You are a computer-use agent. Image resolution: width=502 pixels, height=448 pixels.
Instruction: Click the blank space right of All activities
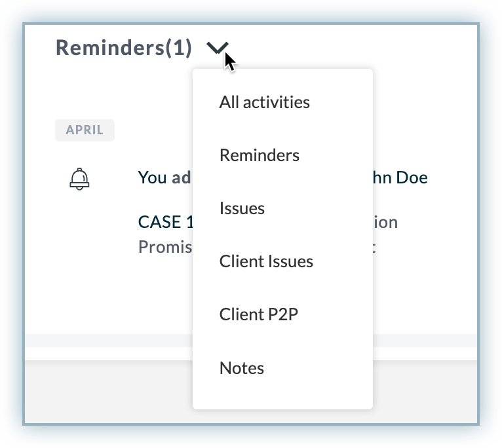pos(341,102)
